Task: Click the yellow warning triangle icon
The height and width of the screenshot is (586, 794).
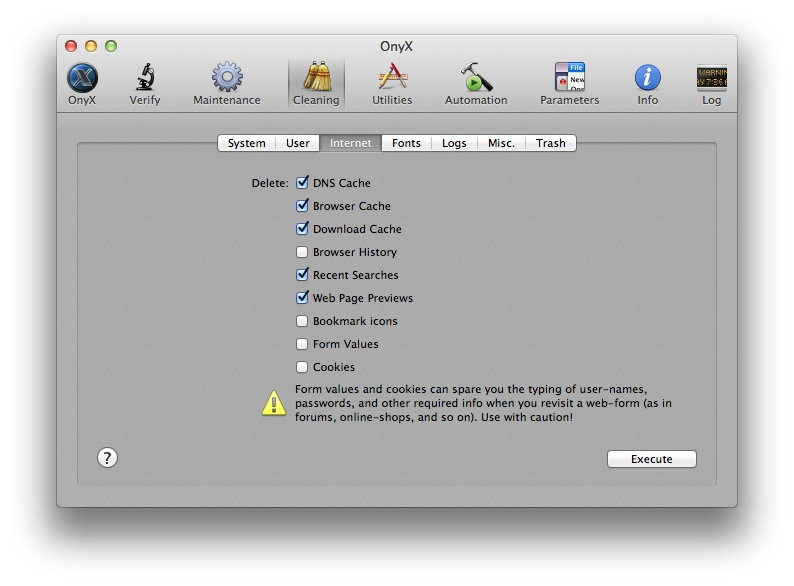Action: [274, 403]
